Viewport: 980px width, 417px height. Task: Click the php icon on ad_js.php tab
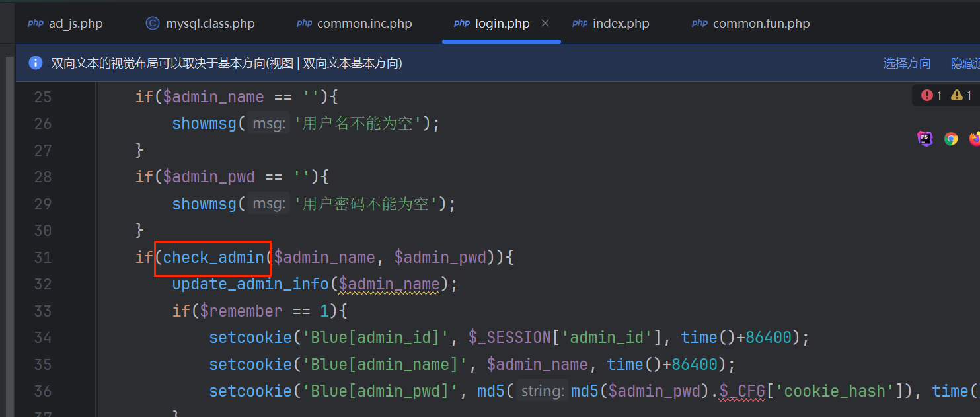click(x=36, y=24)
